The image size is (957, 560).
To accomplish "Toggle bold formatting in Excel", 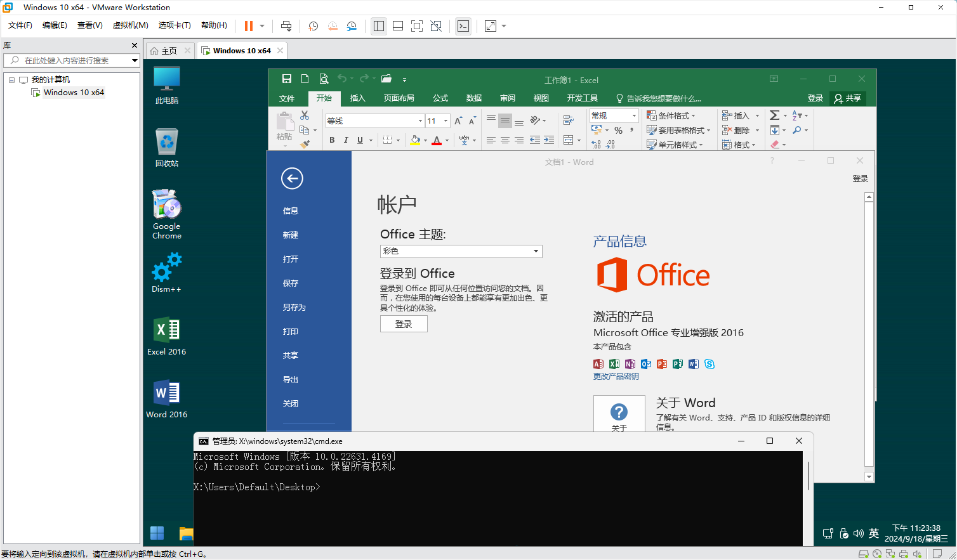I will click(x=332, y=140).
